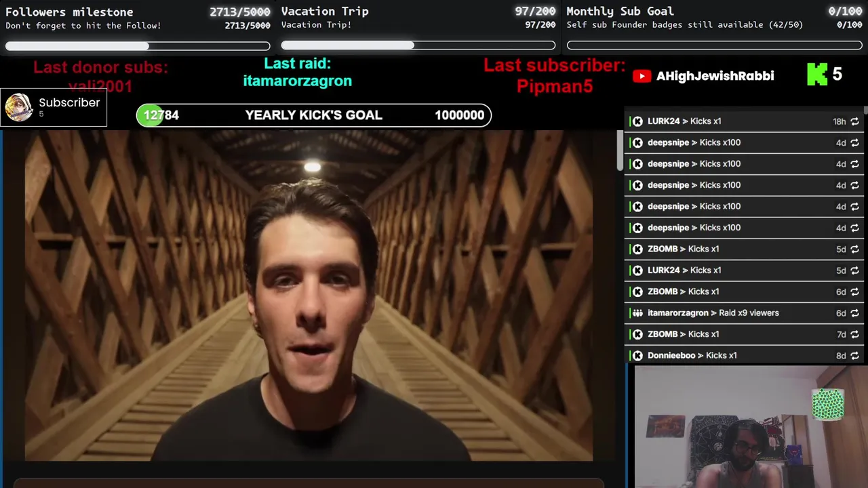Click the YouTube logo beside AHighJewishRabbi
Image resolution: width=868 pixels, height=488 pixels.
[642, 76]
